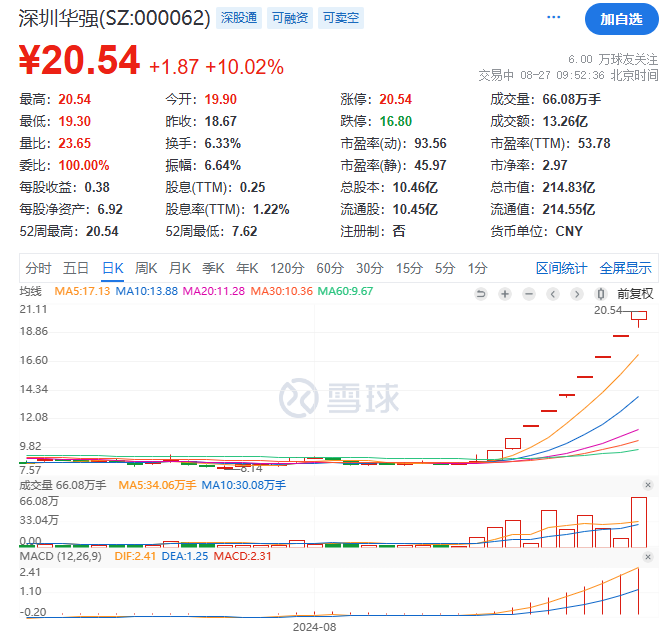Click the 均线 indicator label
Image resolution: width=668 pixels, height=640 pixels.
[x=31, y=291]
